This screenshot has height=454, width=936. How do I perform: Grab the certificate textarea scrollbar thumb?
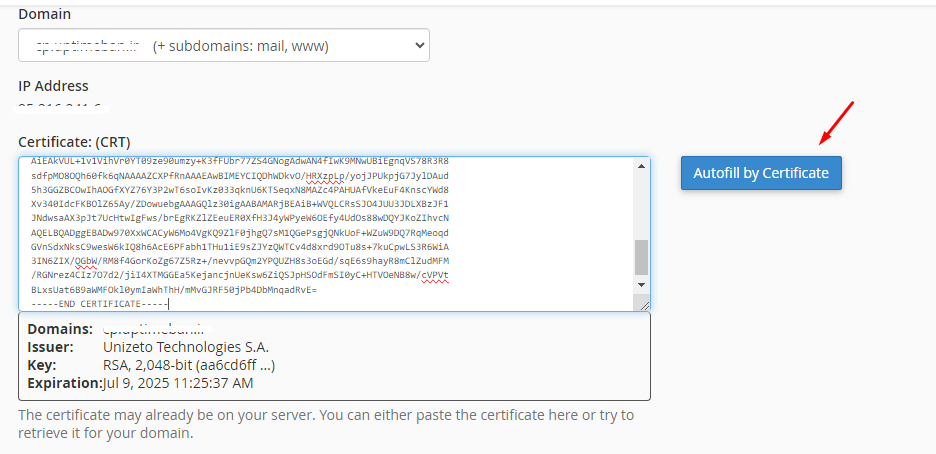[641, 257]
